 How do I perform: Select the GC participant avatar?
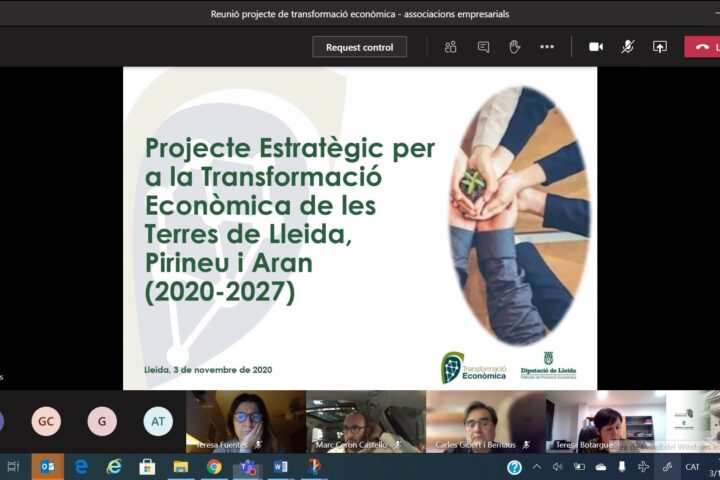(46, 421)
